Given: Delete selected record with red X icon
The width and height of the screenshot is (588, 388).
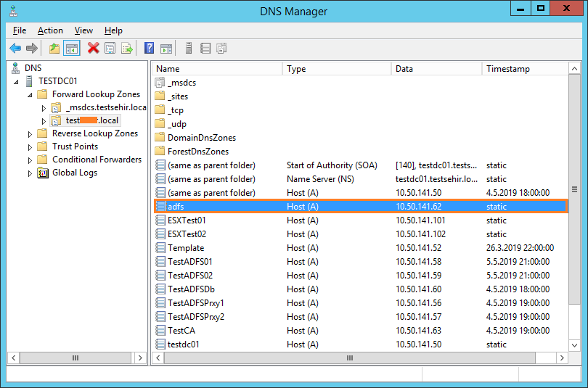Looking at the screenshot, I should coord(94,48).
